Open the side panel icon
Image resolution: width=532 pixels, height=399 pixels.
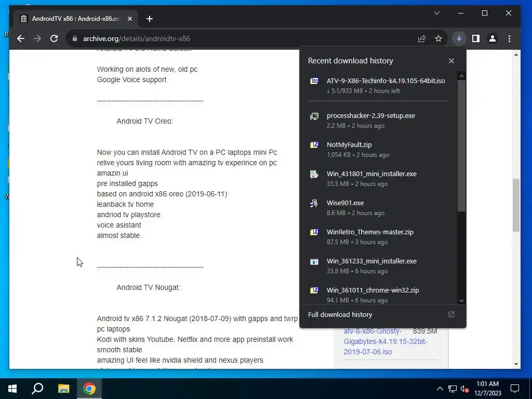(476, 38)
